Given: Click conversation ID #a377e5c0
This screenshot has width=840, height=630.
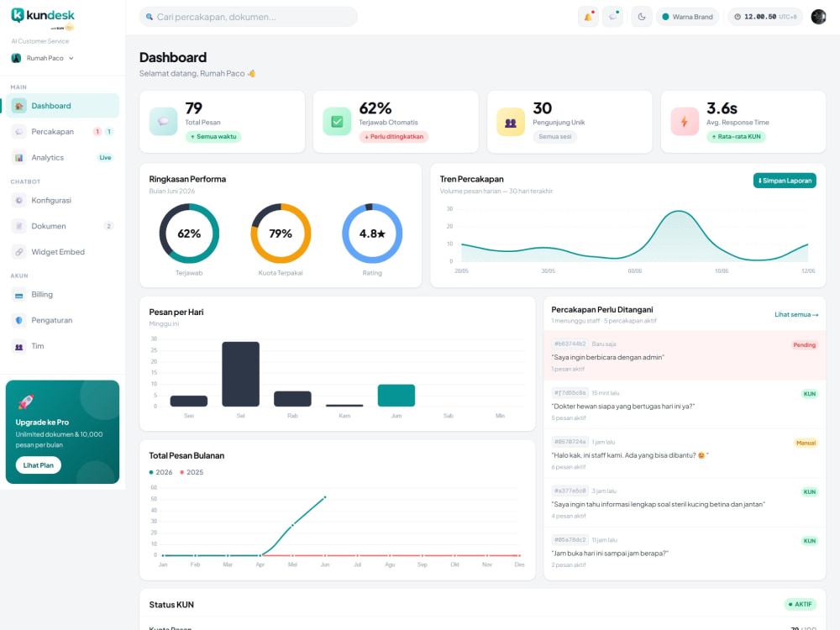Looking at the screenshot, I should (570, 491).
